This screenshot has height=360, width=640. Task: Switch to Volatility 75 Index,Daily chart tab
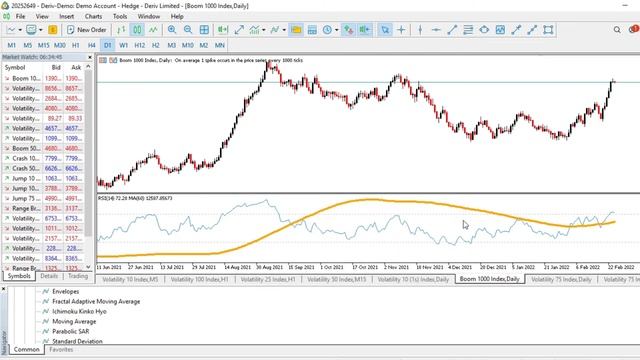click(561, 279)
